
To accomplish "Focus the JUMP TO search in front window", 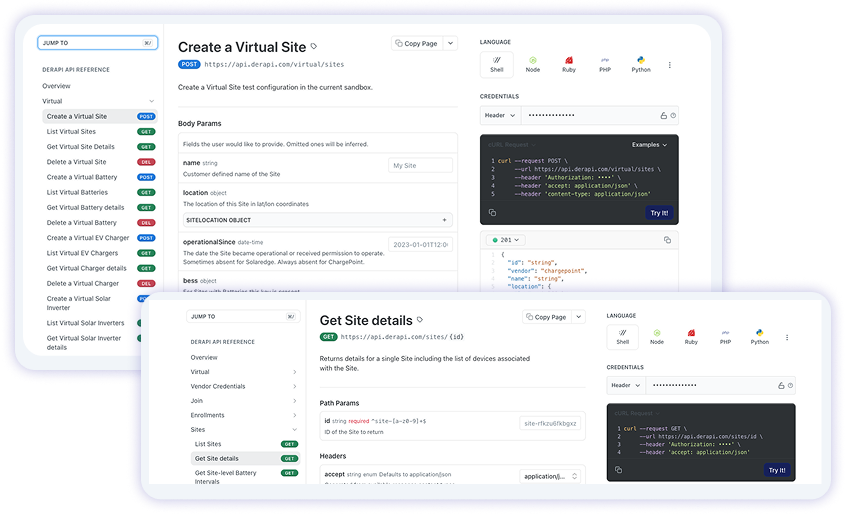I will pos(242,317).
